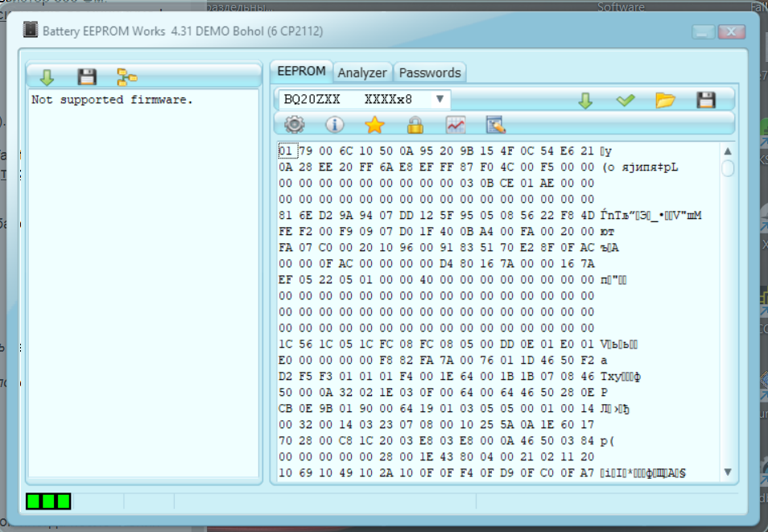Image resolution: width=768 pixels, height=532 pixels.
Task: Click the document with pencil icon
Action: tap(496, 125)
